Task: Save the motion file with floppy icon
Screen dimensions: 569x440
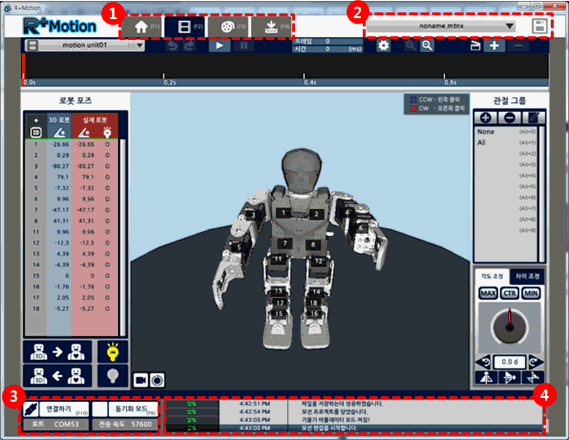Action: coord(540,26)
